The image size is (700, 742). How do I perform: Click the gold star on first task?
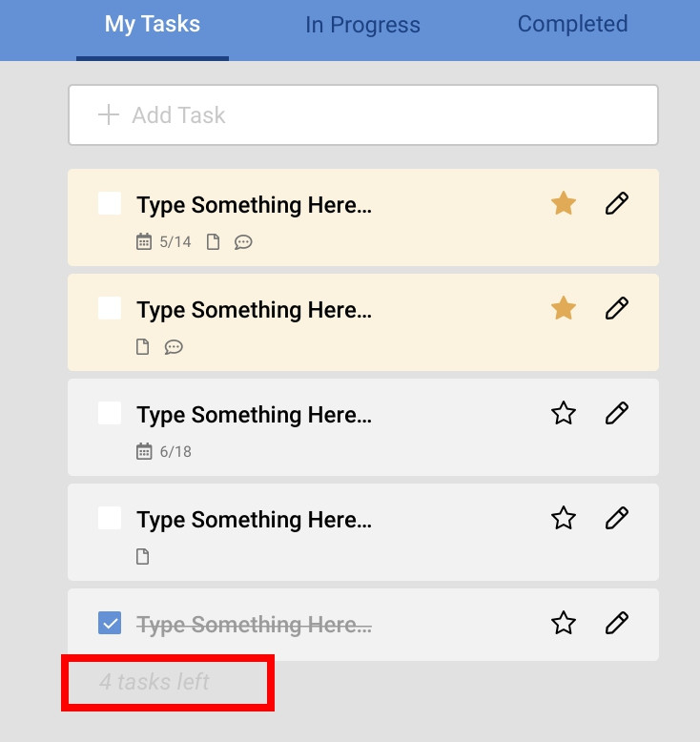point(564,203)
